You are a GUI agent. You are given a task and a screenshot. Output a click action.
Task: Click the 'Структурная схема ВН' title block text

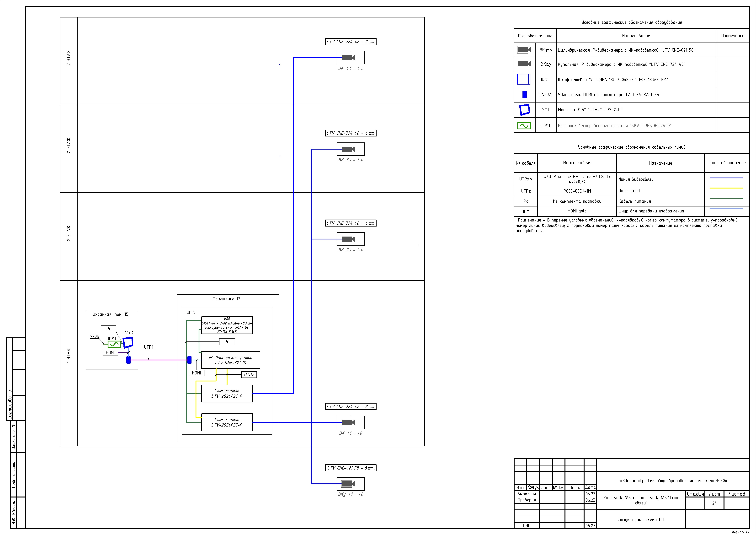[x=641, y=519]
